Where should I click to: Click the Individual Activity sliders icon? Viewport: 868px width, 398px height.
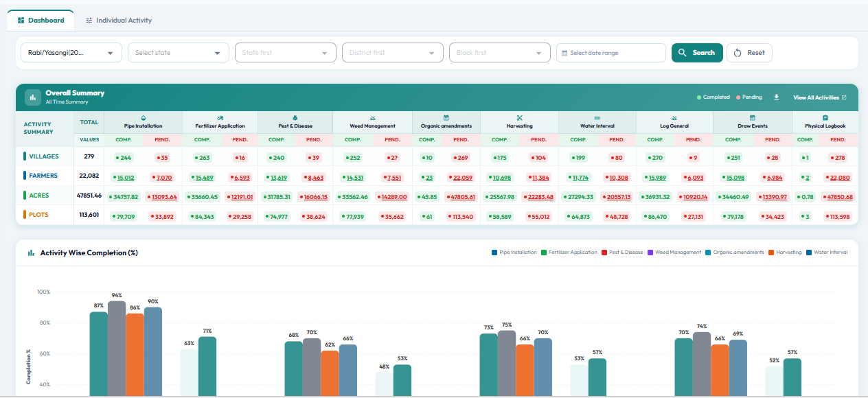pos(89,21)
